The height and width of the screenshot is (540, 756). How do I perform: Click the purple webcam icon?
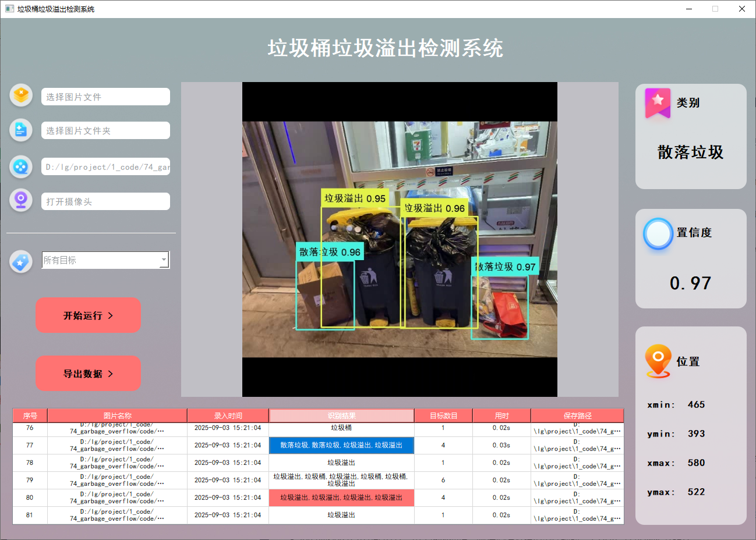tap(21, 201)
